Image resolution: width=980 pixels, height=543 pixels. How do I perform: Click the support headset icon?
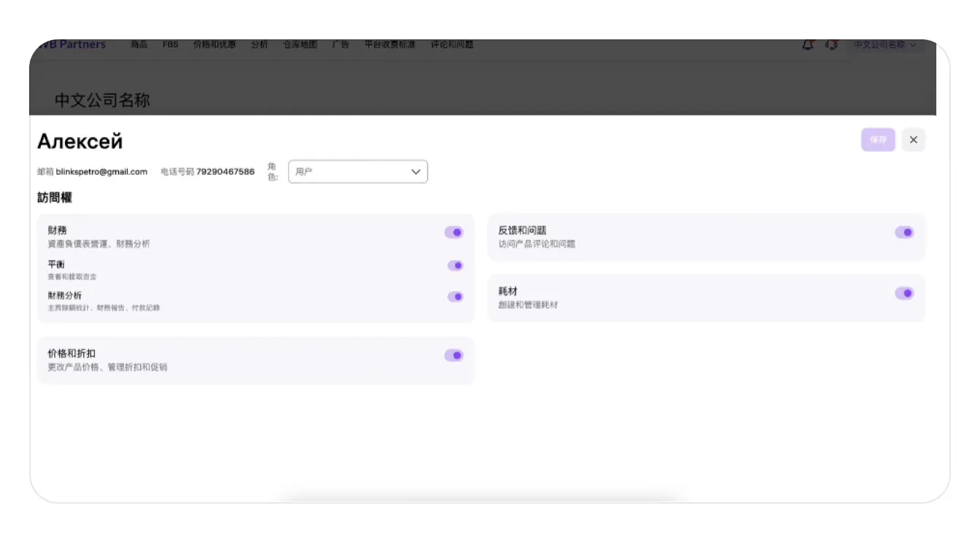point(831,45)
